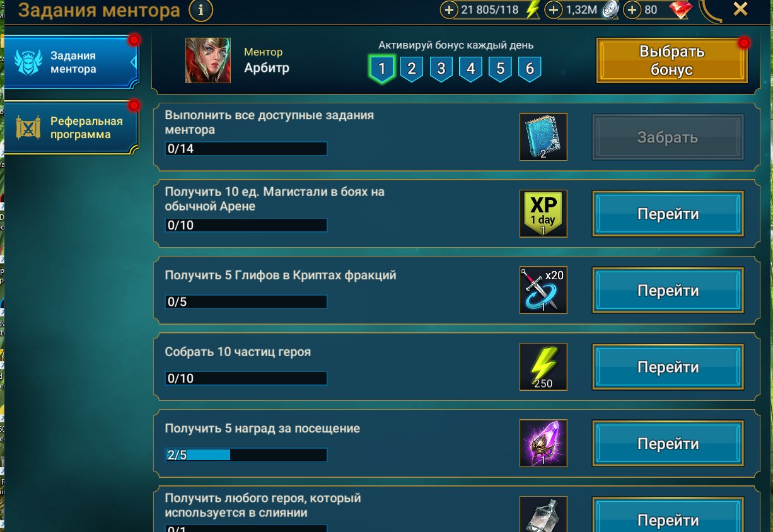Click the 2/5 visit rewards progress bar
The image size is (773, 532).
246,454
